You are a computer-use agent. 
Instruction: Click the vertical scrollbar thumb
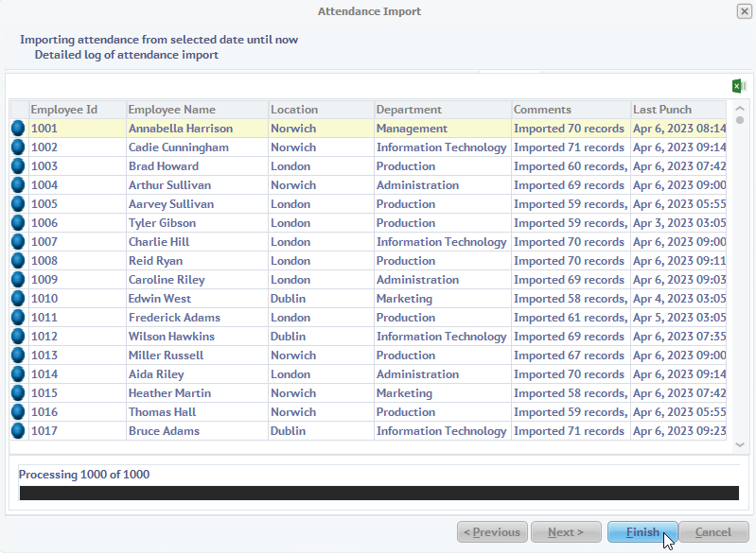[740, 120]
